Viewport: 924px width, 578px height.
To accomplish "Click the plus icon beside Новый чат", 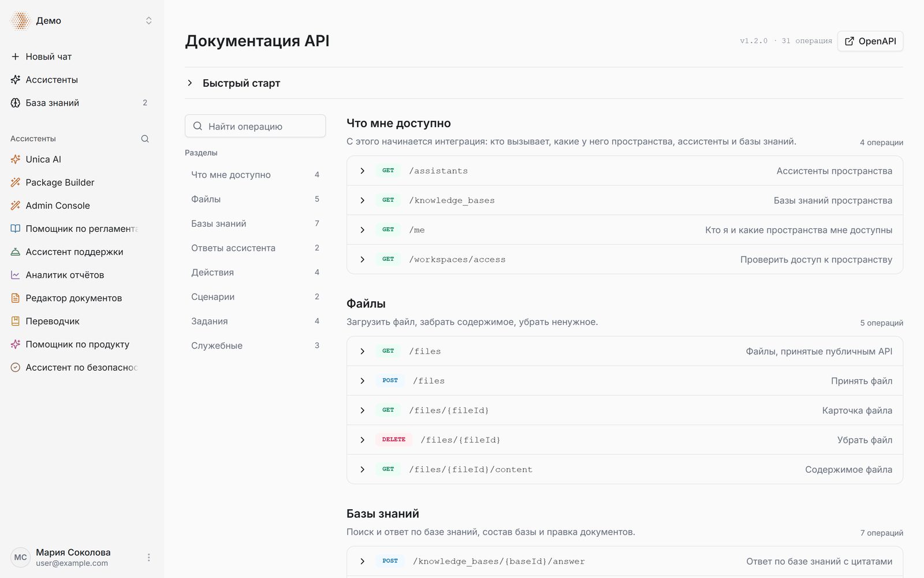I will tap(16, 57).
